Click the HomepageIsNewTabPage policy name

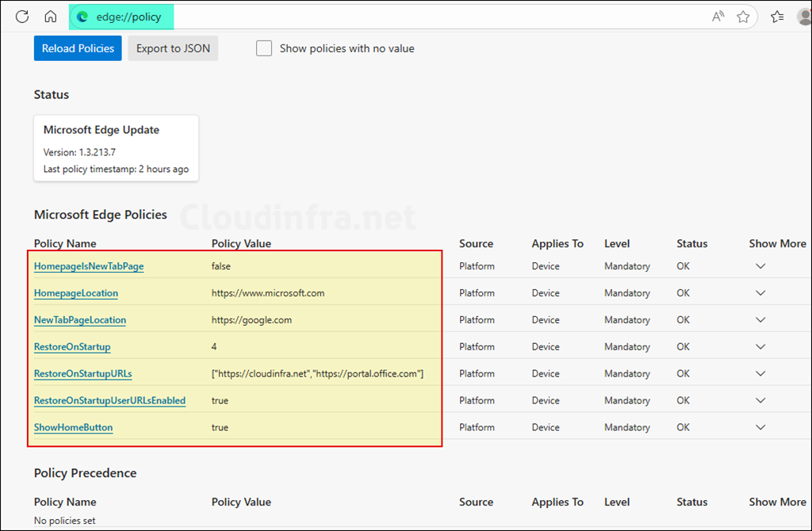(x=88, y=265)
